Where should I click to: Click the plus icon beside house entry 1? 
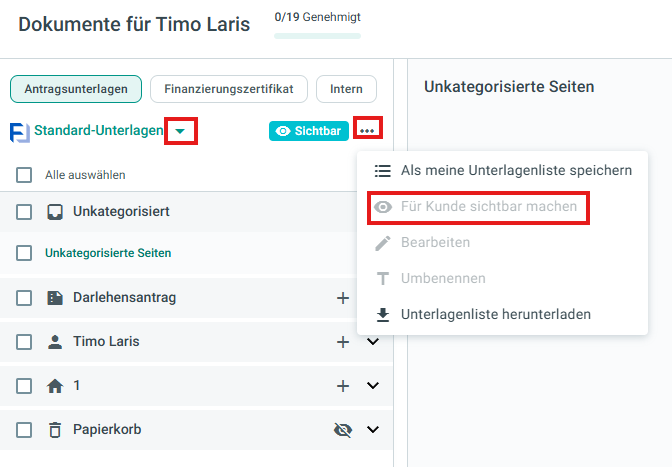pos(343,386)
